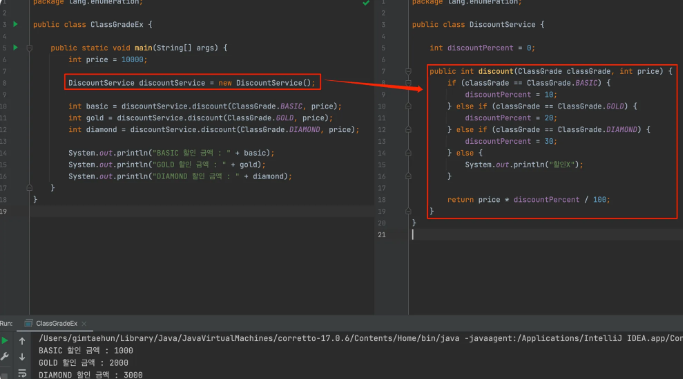Click console output 'DIAMOND 할인 금액 : 3000'
Image resolution: width=683 pixels, height=379 pixels.
pos(90,375)
